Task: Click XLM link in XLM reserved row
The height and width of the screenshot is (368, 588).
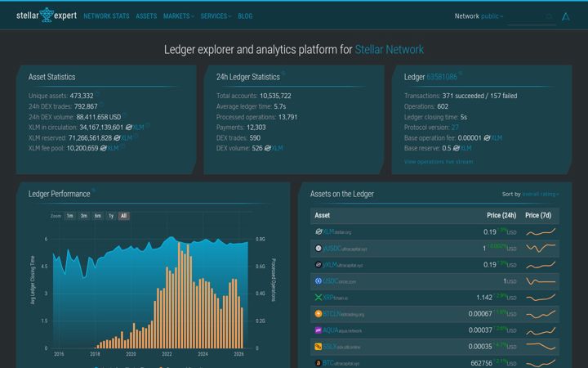Action: [127, 138]
